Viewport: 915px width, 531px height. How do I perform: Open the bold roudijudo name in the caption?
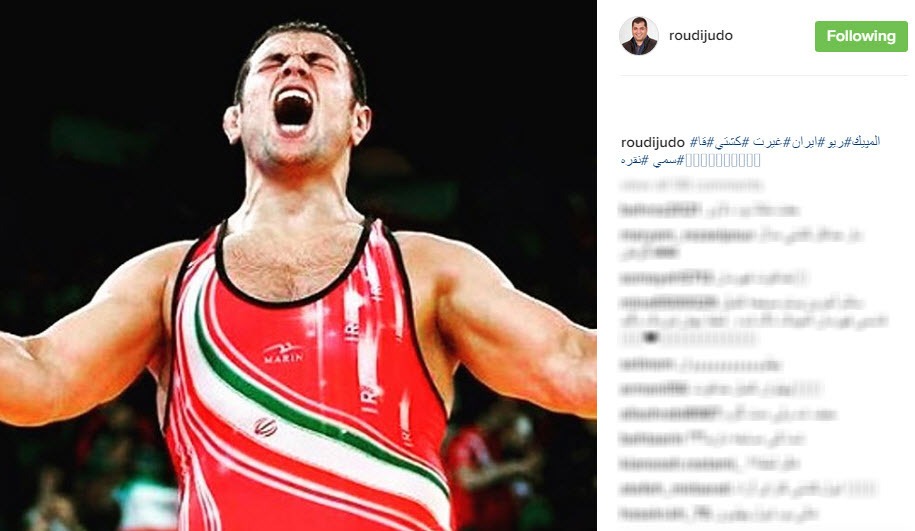pyautogui.click(x=653, y=143)
